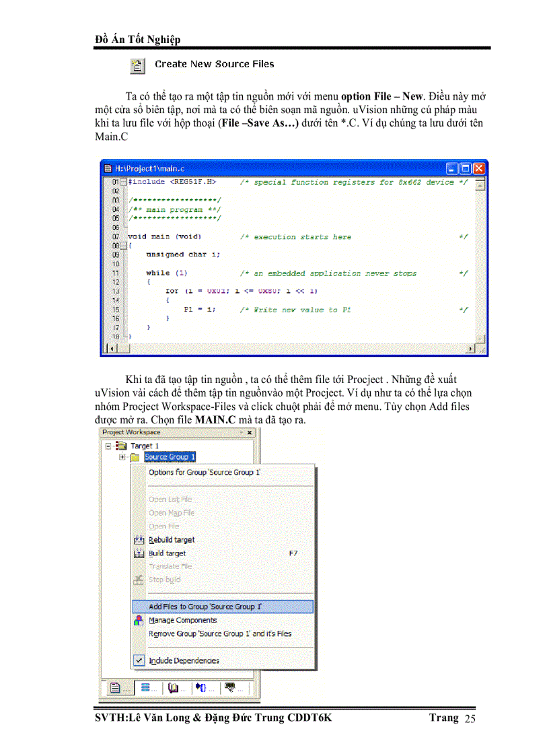The image size is (549, 756).
Task: Open the Books tab icon at workspace bottom
Action: 174,688
